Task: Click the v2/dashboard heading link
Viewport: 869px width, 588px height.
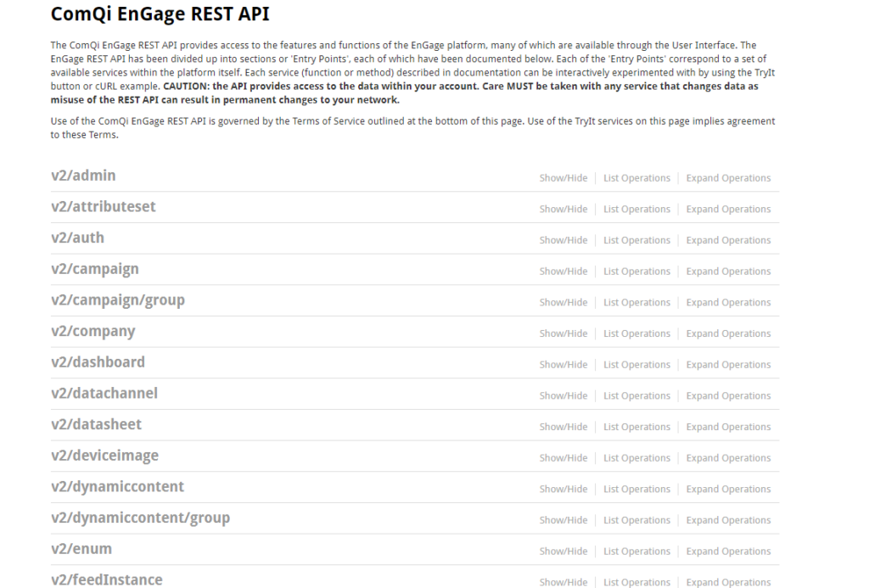Action: click(x=98, y=362)
